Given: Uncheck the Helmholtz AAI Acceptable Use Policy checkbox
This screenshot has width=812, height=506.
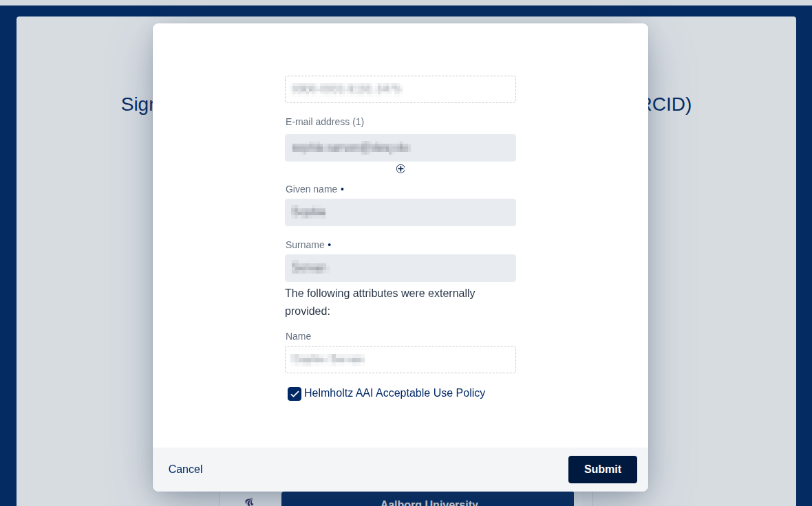Looking at the screenshot, I should [295, 394].
